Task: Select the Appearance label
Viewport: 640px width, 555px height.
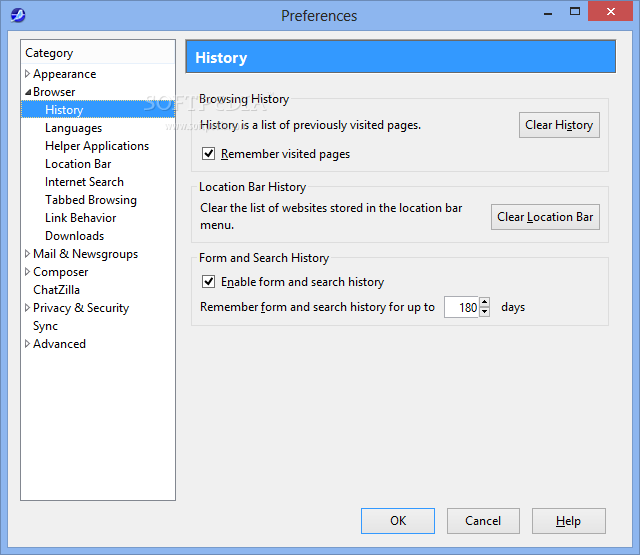Action: pos(64,74)
